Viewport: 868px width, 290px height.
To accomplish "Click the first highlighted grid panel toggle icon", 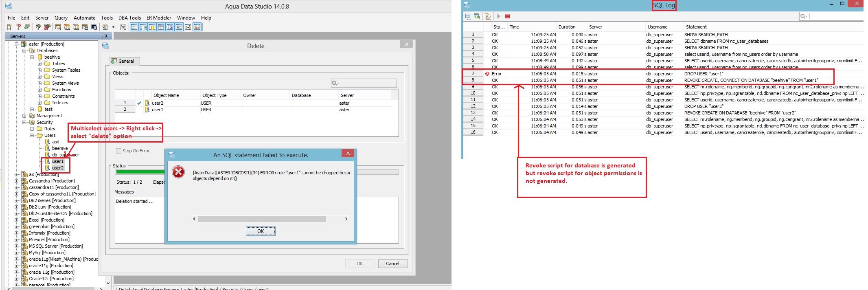I will (x=134, y=27).
